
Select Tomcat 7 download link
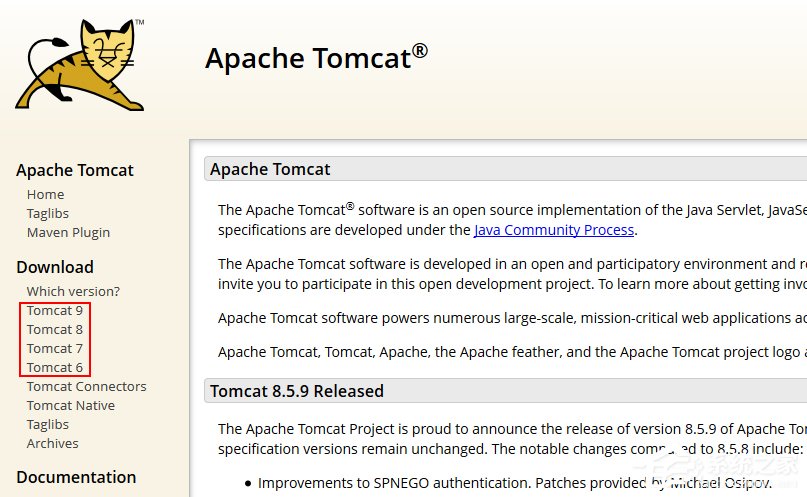point(55,348)
